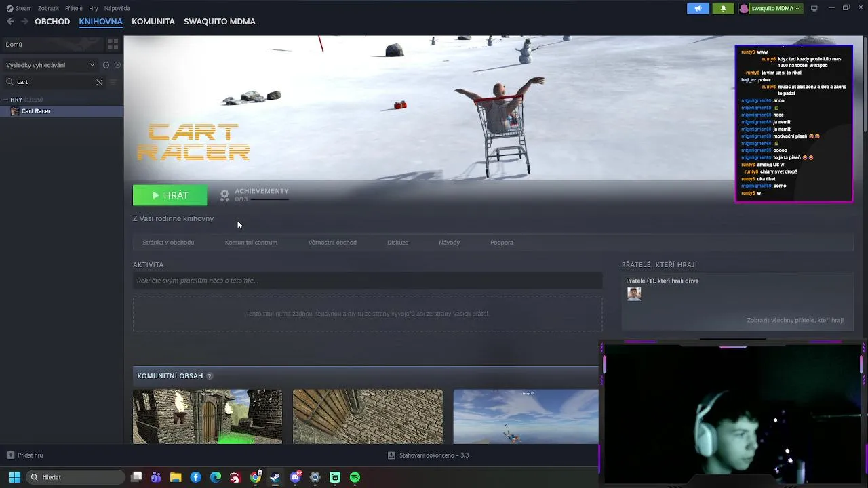Open the Windows Start menu
Screen dimensions: 868x488
pyautogui.click(x=14, y=477)
